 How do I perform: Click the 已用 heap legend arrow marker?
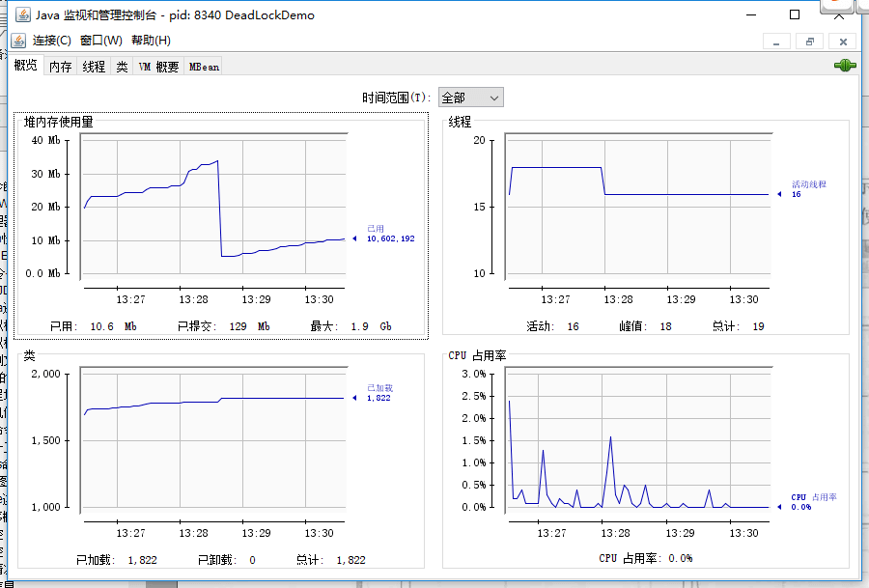pyautogui.click(x=356, y=238)
